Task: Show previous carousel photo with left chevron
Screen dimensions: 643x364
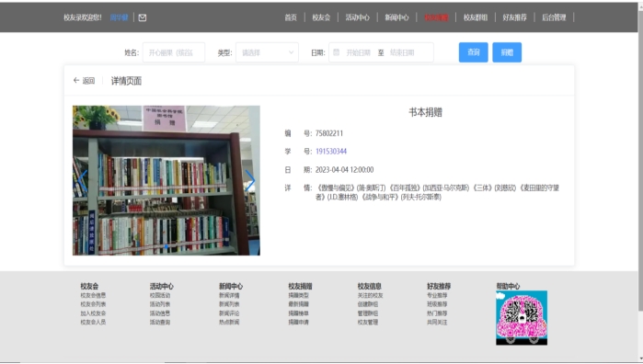Action: click(83, 180)
